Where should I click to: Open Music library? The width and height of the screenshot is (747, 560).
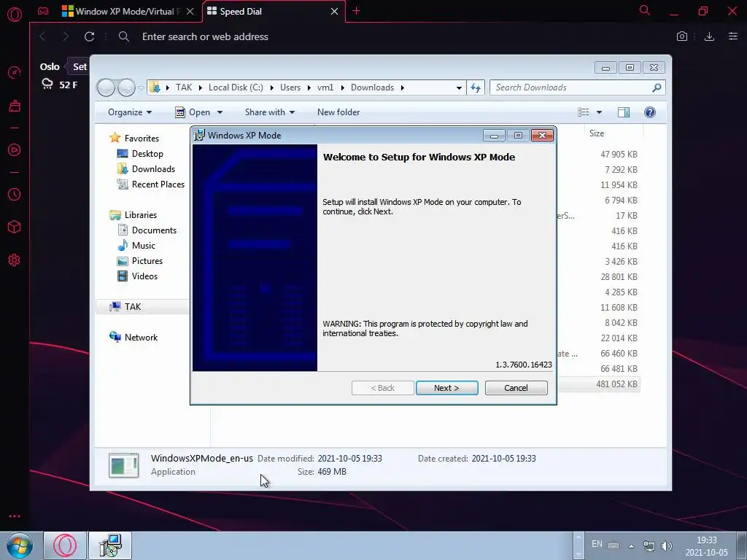[144, 246]
